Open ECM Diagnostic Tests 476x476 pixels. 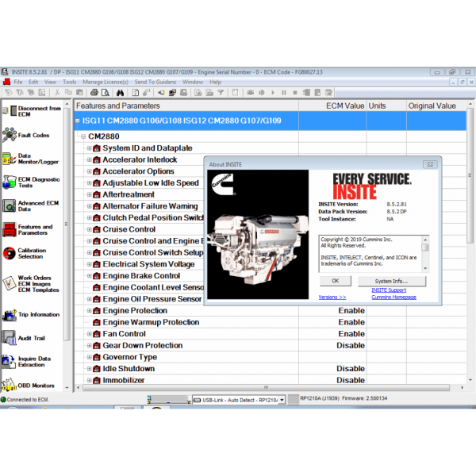coord(31,182)
